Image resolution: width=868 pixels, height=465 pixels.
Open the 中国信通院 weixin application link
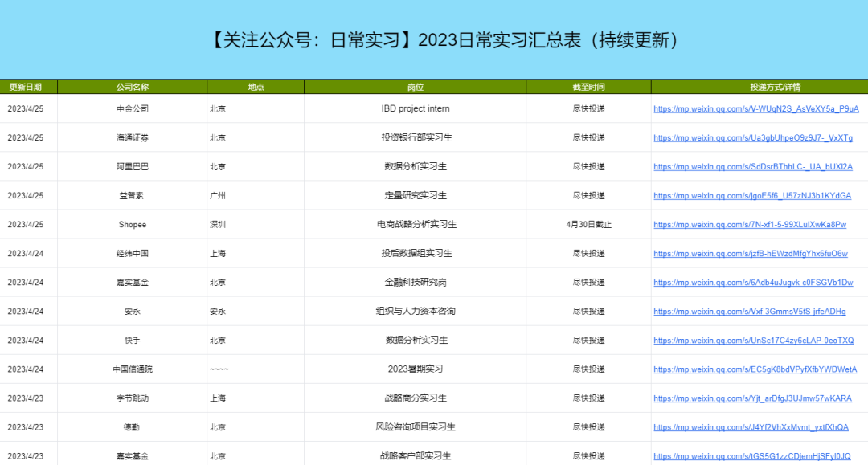(x=755, y=369)
